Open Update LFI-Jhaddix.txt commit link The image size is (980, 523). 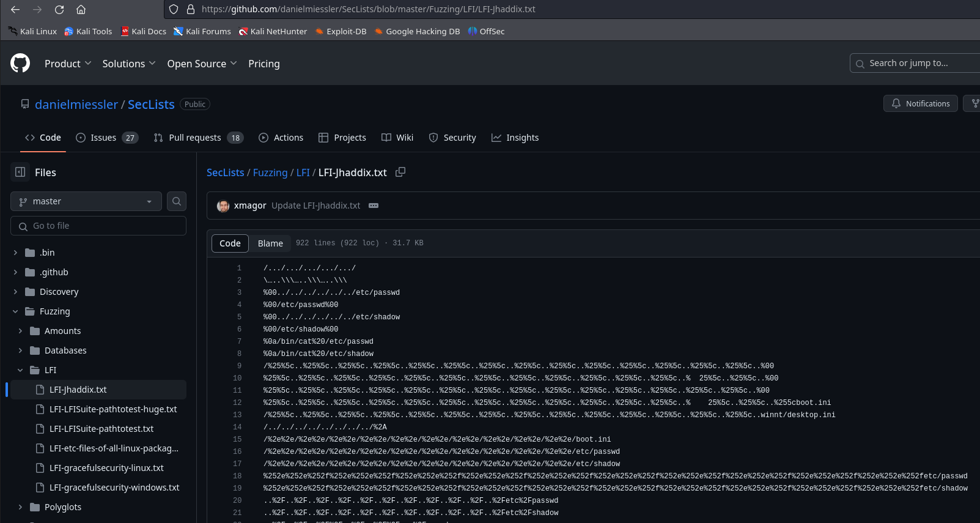[315, 206]
